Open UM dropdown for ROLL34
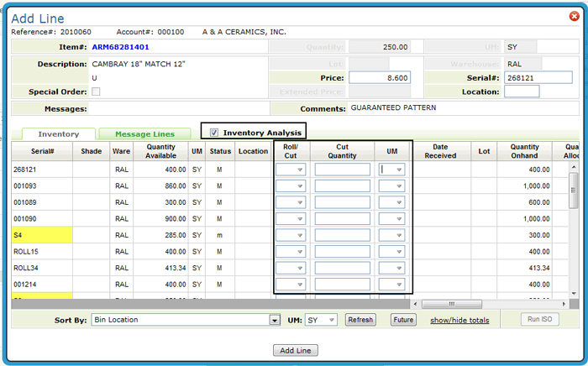Image resolution: width=588 pixels, height=366 pixels. [391, 268]
